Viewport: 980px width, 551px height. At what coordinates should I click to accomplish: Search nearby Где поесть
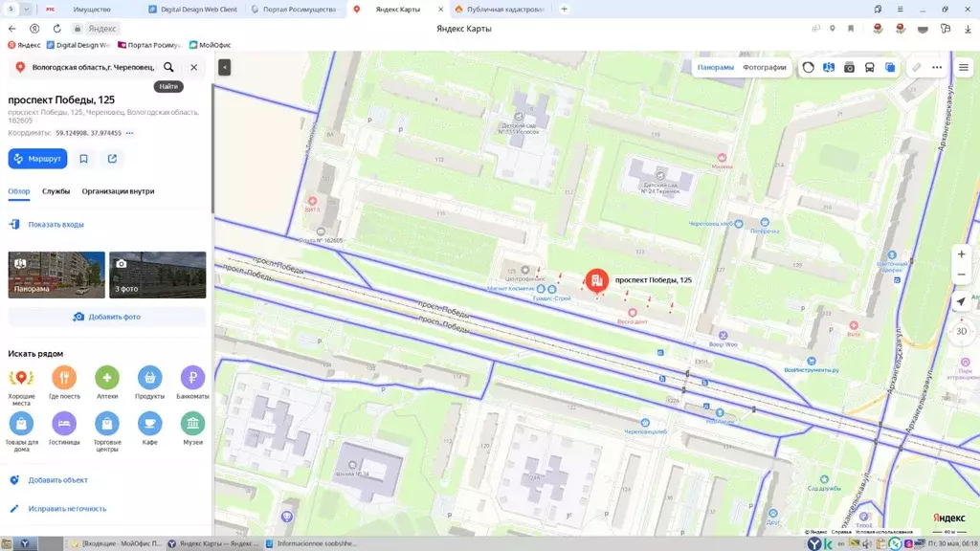click(64, 383)
